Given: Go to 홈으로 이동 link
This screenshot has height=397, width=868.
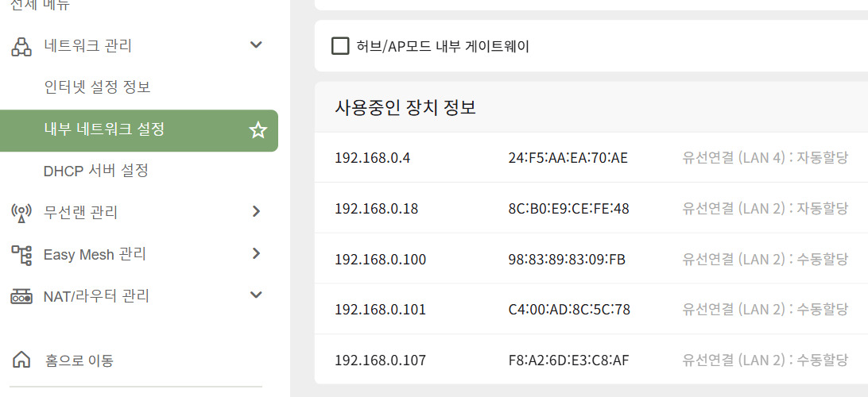Looking at the screenshot, I should coord(79,360).
